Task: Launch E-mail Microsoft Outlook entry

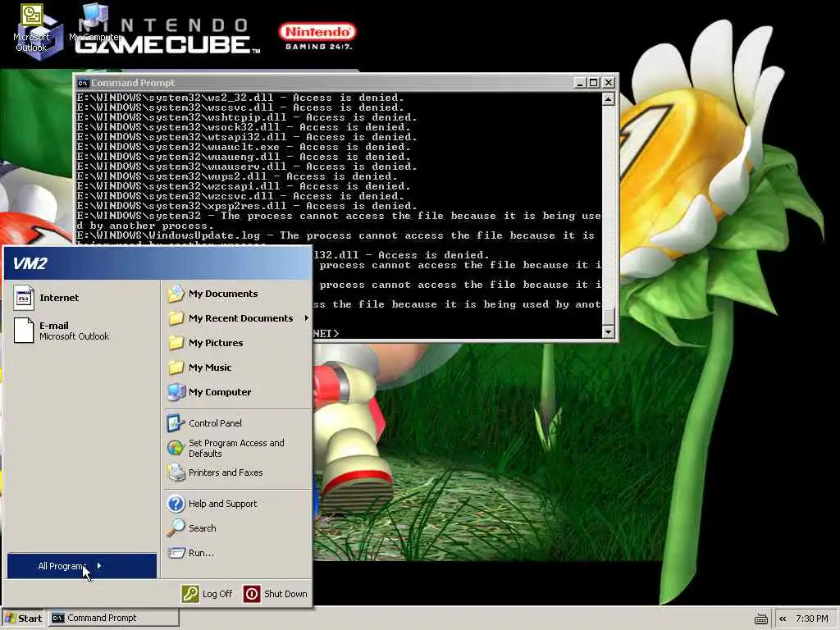Action: [x=82, y=331]
